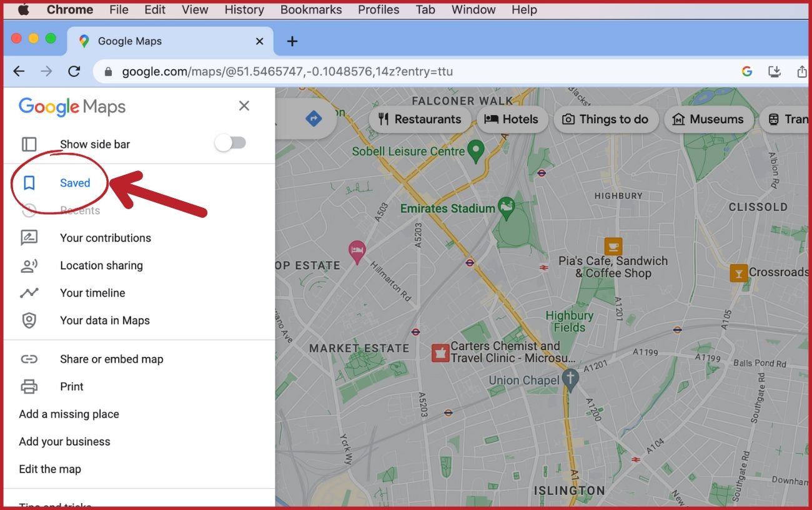Click the side bar panel icon

(x=29, y=144)
